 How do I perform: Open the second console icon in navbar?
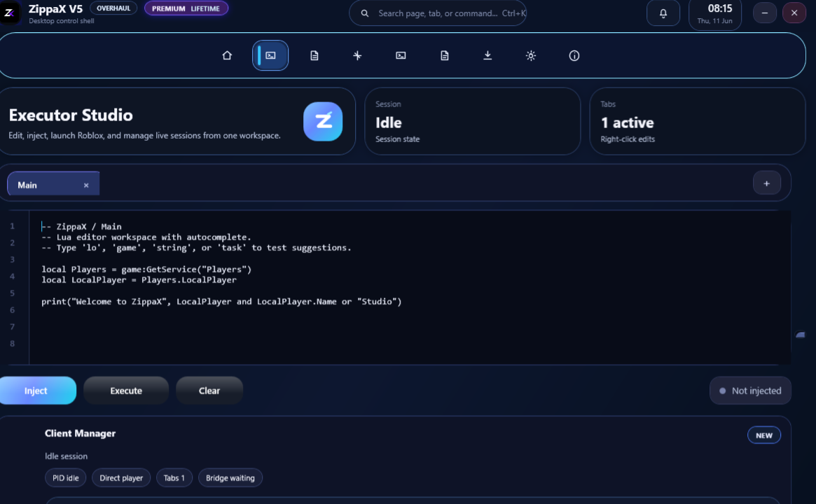click(x=401, y=56)
